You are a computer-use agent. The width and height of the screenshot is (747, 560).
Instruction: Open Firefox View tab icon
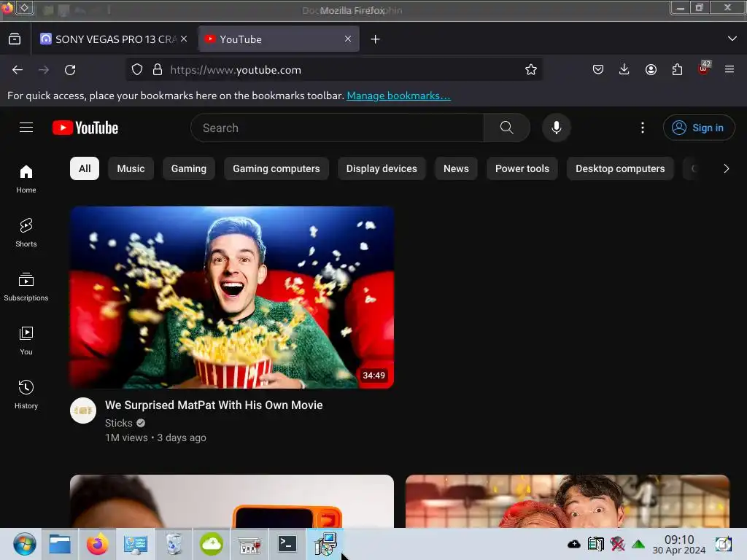tap(15, 39)
